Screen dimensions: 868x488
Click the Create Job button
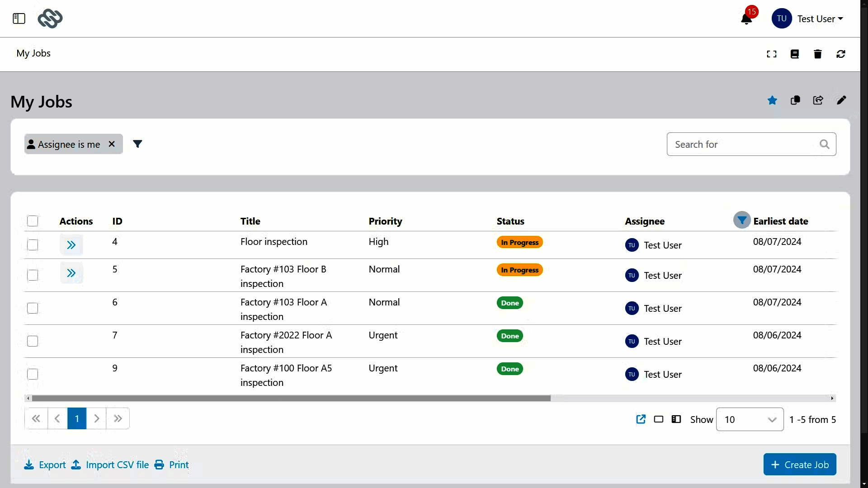tap(800, 465)
